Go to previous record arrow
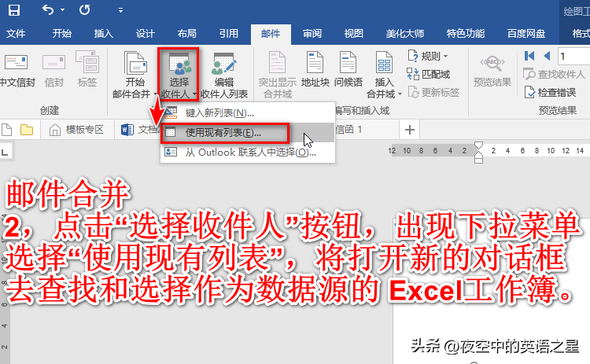 (547, 56)
